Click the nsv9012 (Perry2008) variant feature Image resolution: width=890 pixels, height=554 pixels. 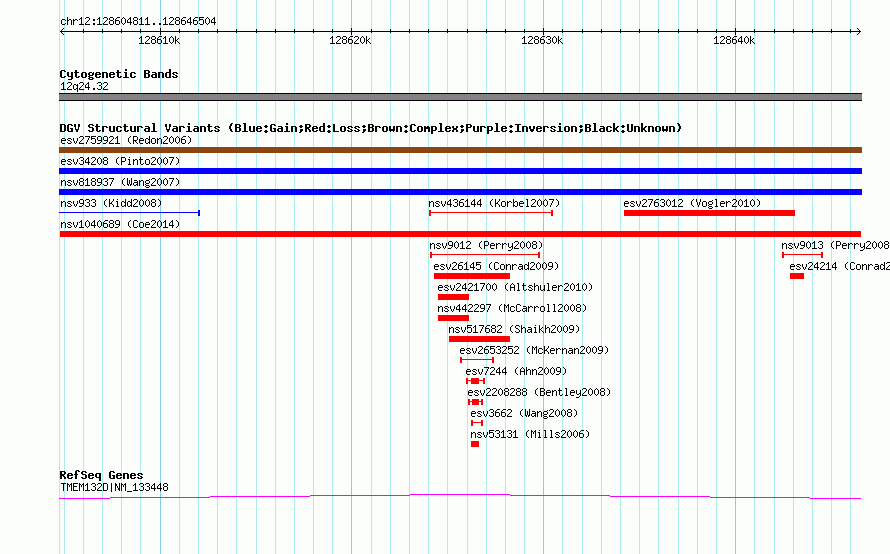click(485, 255)
